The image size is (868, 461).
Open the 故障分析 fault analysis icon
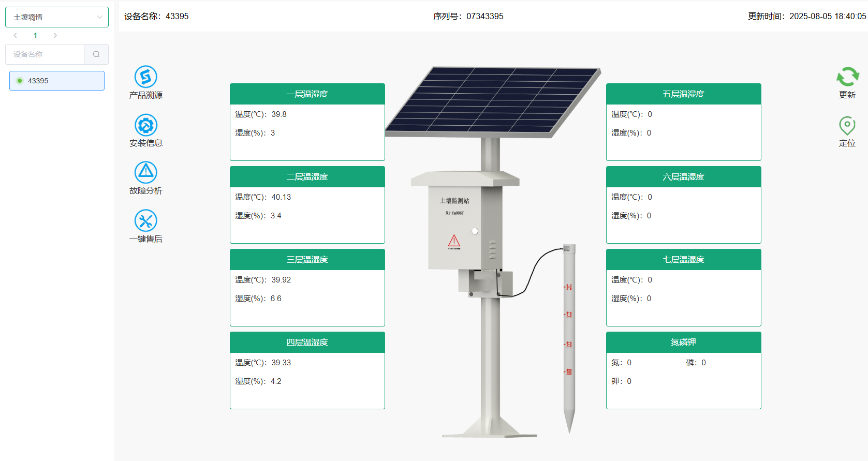click(x=145, y=173)
